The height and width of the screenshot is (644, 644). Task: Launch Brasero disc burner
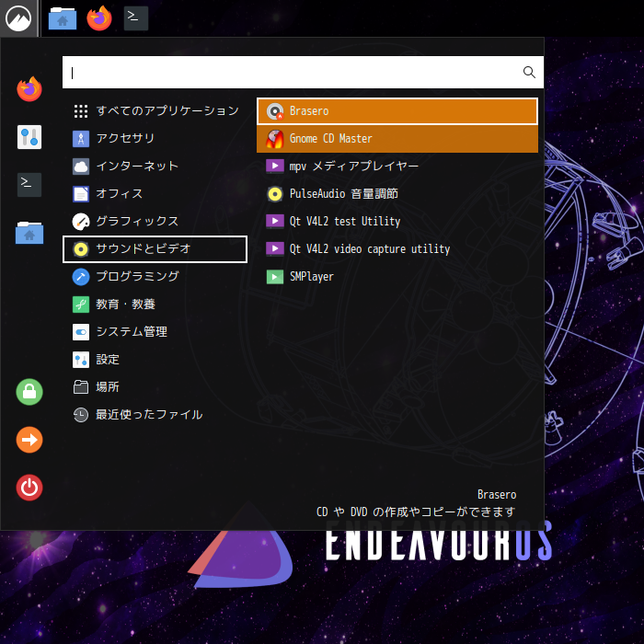pos(397,111)
